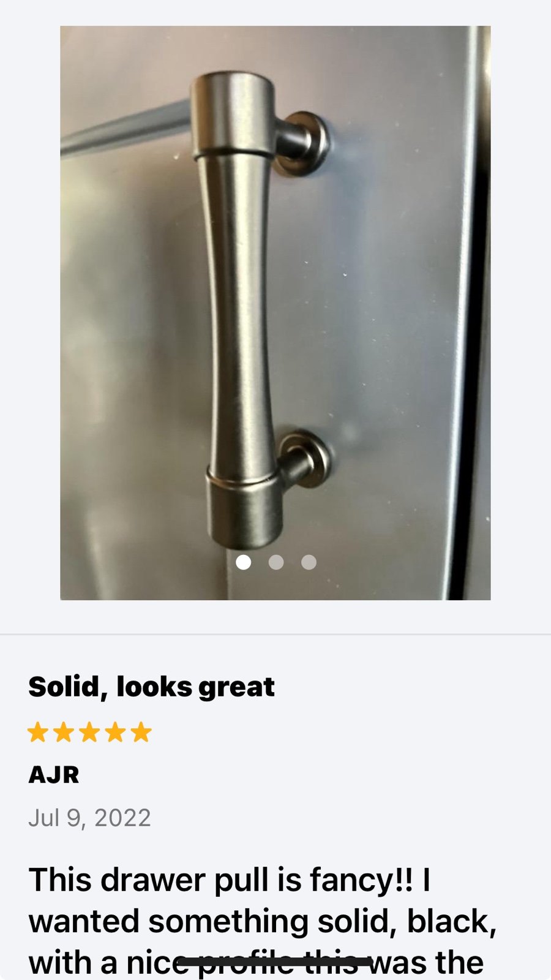Open the drawer pull review photo
551x980 pixels.
pyautogui.click(x=275, y=313)
